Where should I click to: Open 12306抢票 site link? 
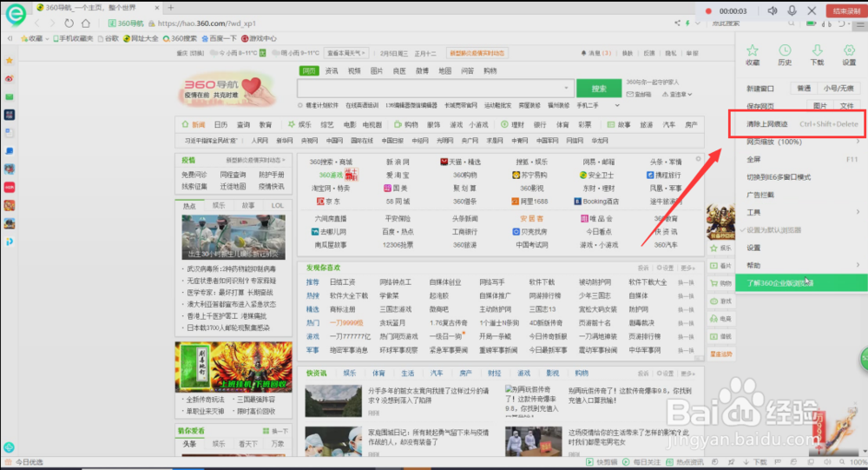pyautogui.click(x=398, y=245)
